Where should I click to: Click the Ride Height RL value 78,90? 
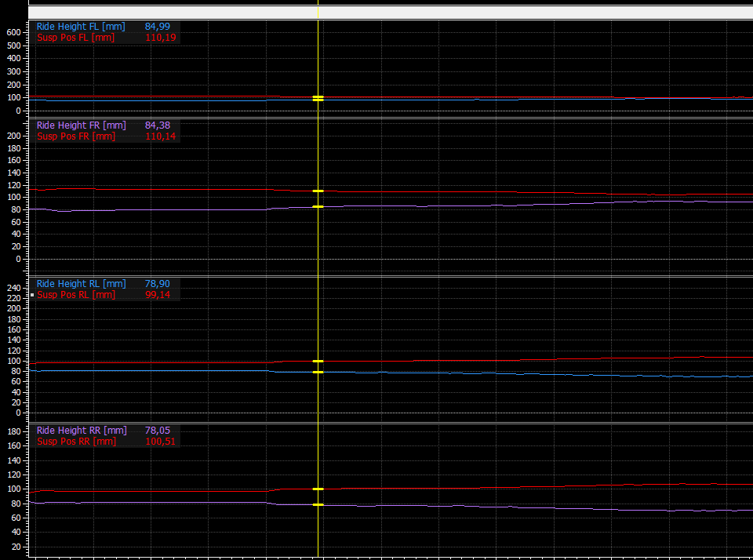point(158,284)
